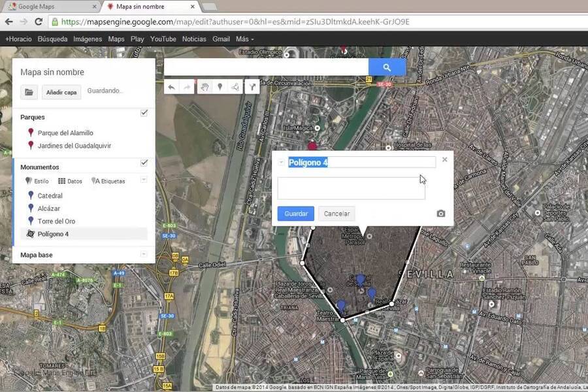Click the directions tool icon
588x392 pixels.
[x=252, y=87]
